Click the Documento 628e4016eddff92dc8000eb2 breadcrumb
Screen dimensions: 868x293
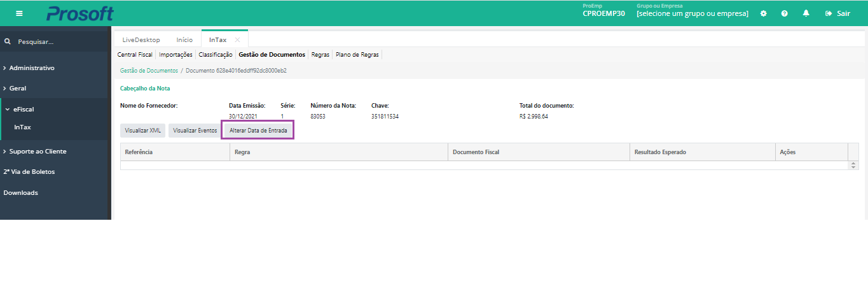click(x=236, y=71)
